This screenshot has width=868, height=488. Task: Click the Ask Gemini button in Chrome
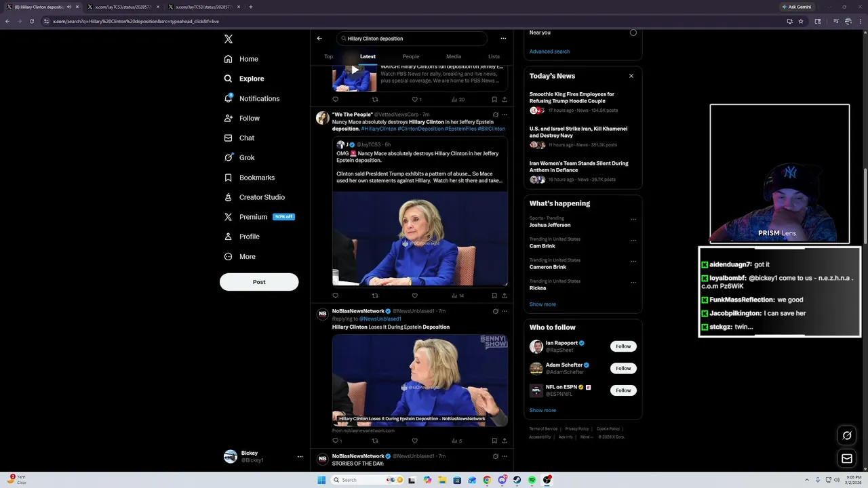(x=796, y=7)
